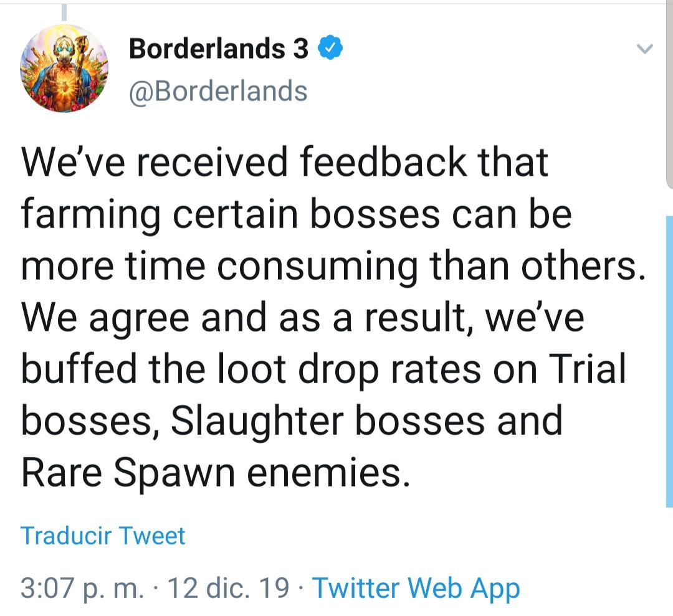Click the Borderlands 3 display name
The width and height of the screenshot is (673, 616).
[218, 49]
